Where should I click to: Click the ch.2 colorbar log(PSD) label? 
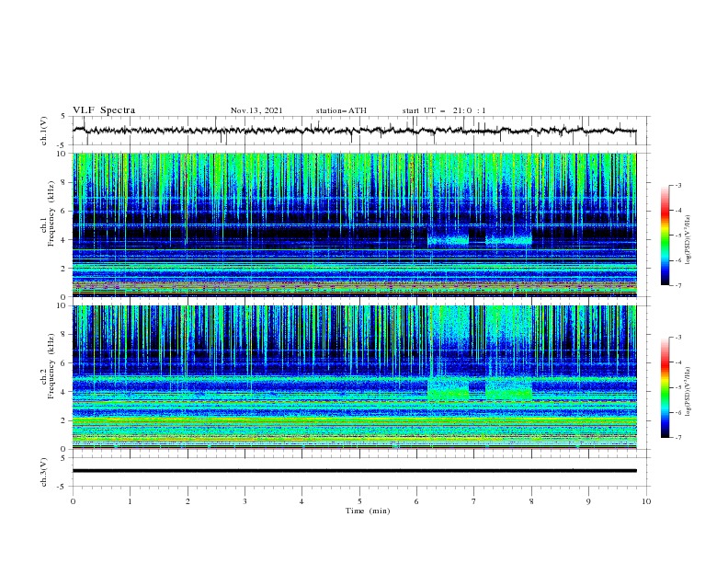tap(688, 392)
